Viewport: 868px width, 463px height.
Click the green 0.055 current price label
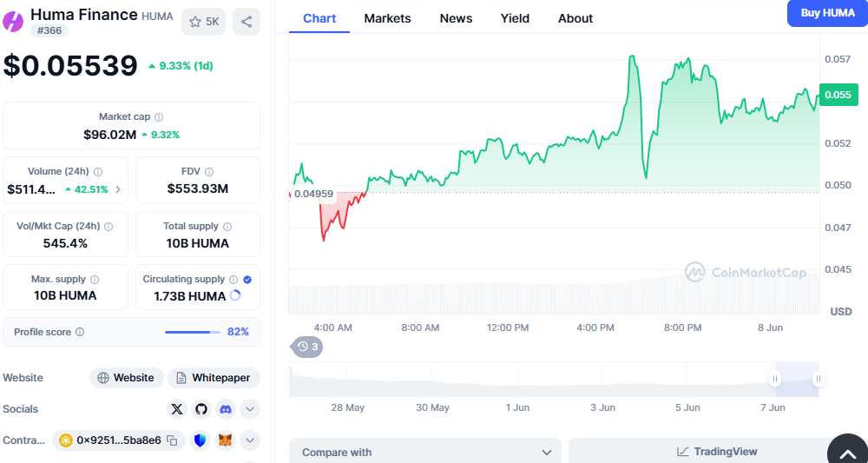(x=838, y=95)
